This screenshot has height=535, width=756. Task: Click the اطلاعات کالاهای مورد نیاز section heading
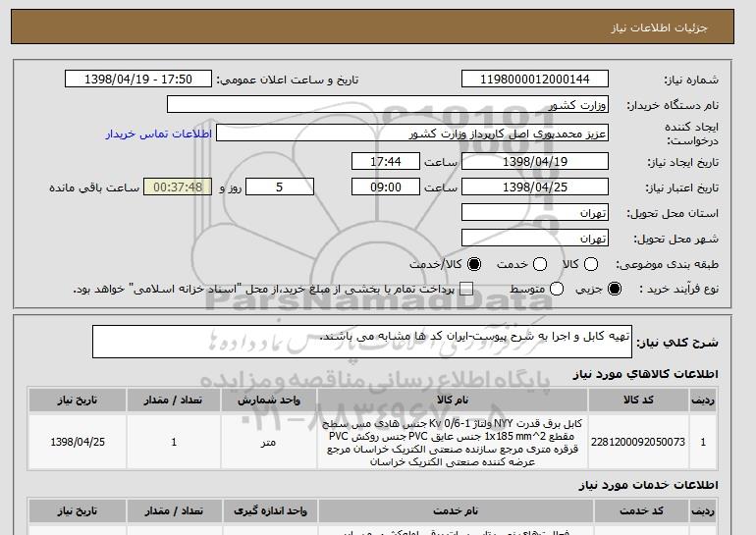pyautogui.click(x=645, y=374)
